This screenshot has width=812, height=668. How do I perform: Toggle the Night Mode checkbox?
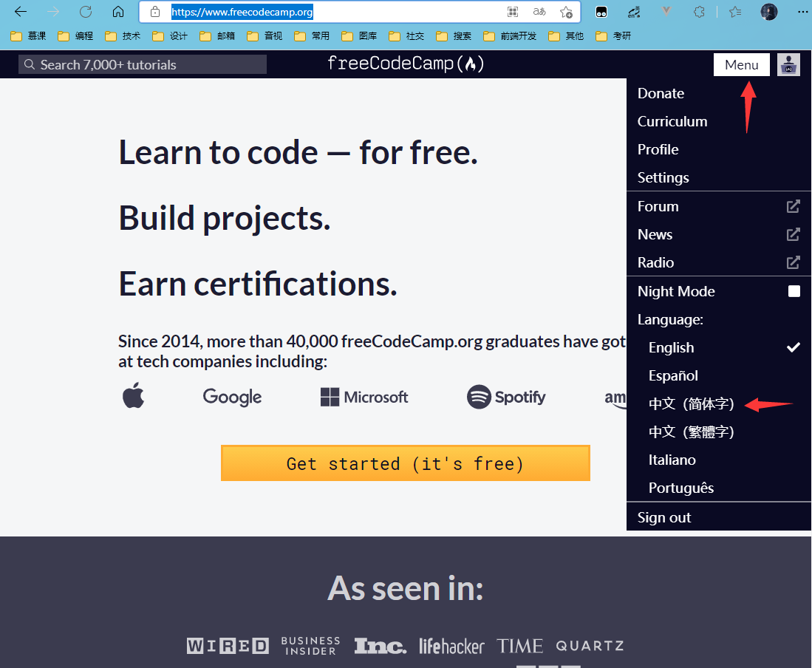click(x=794, y=291)
